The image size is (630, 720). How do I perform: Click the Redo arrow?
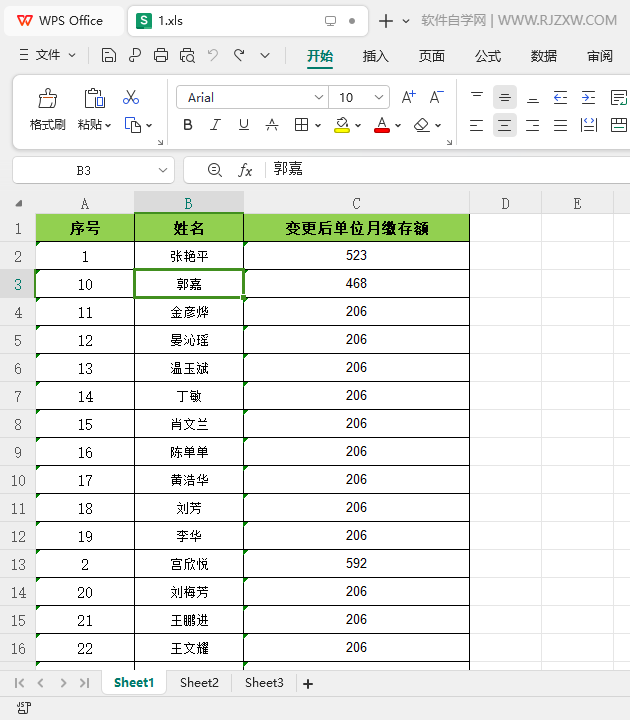pos(239,56)
